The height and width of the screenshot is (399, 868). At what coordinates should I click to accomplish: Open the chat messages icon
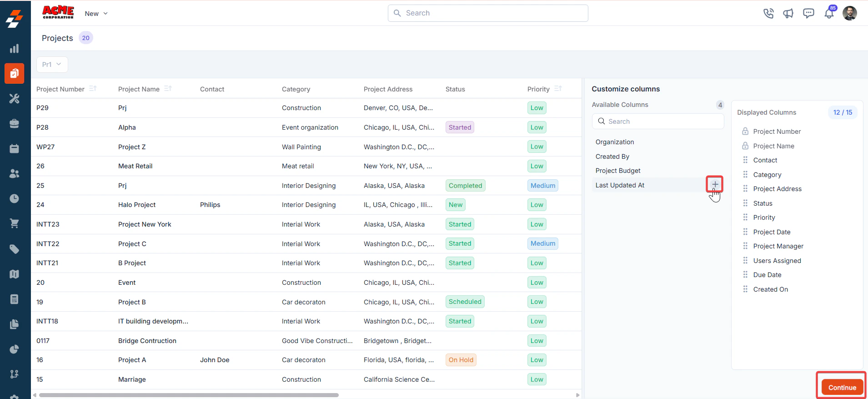tap(808, 13)
